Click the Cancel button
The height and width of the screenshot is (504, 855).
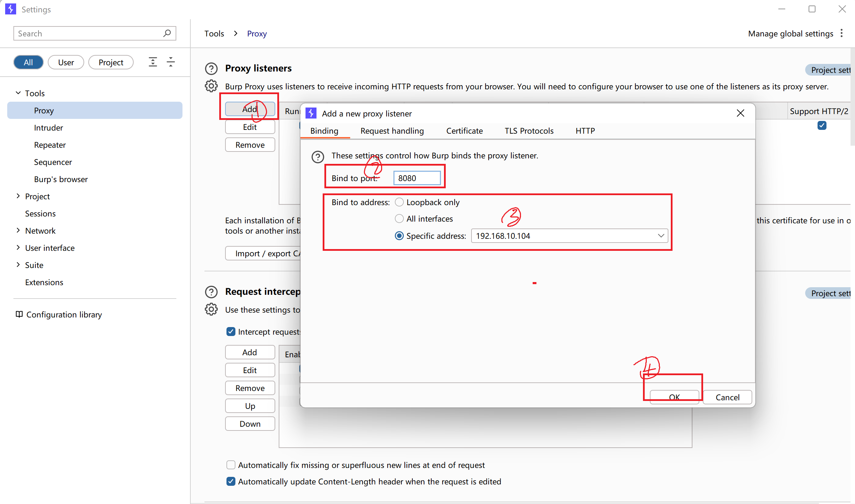click(x=727, y=397)
